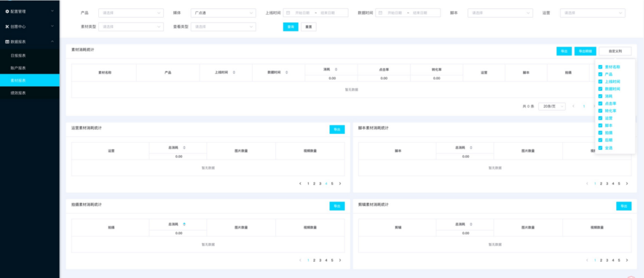Click the 重置 reset button
This screenshot has height=278, width=644.
pos(309,27)
